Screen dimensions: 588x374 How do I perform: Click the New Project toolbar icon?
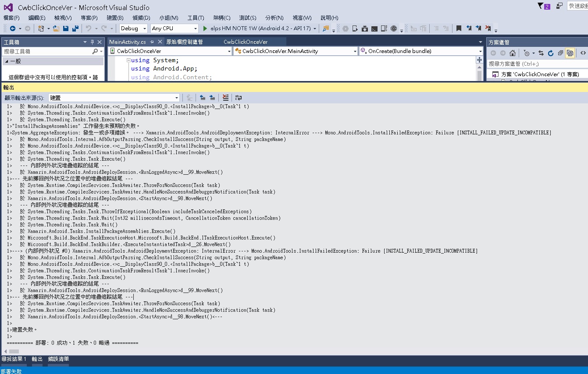(x=41, y=28)
